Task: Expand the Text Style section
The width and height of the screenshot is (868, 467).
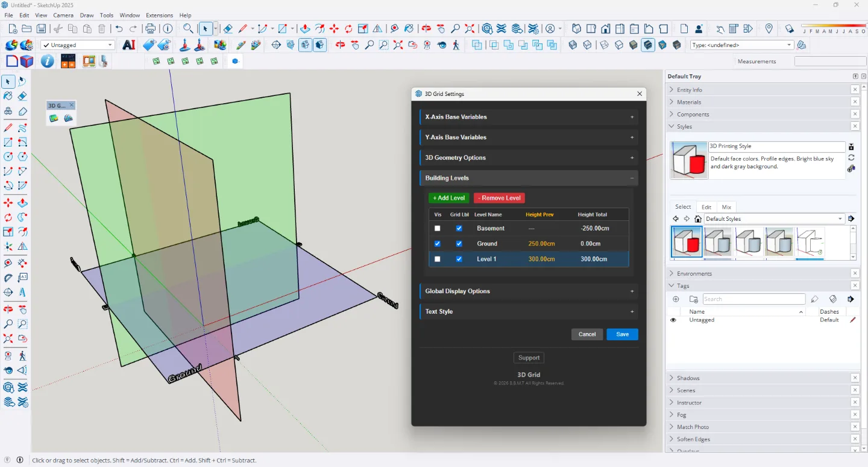Action: coord(529,312)
